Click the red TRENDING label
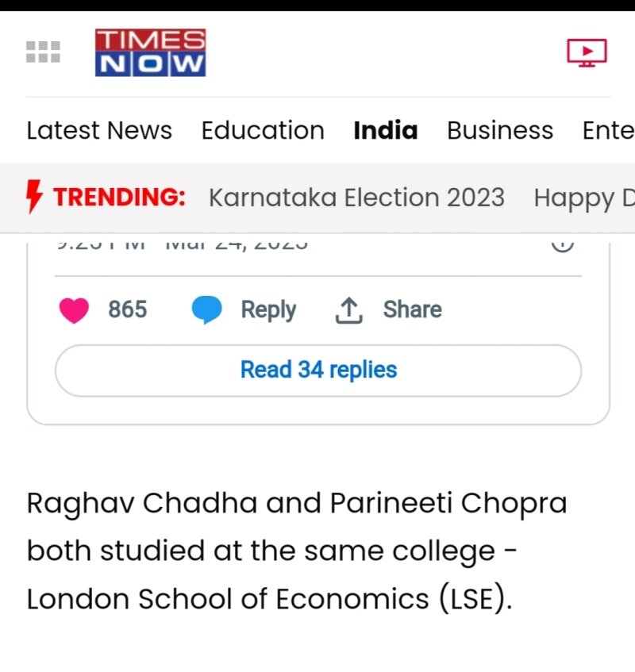Screen dimensions: 635x672 [119, 197]
